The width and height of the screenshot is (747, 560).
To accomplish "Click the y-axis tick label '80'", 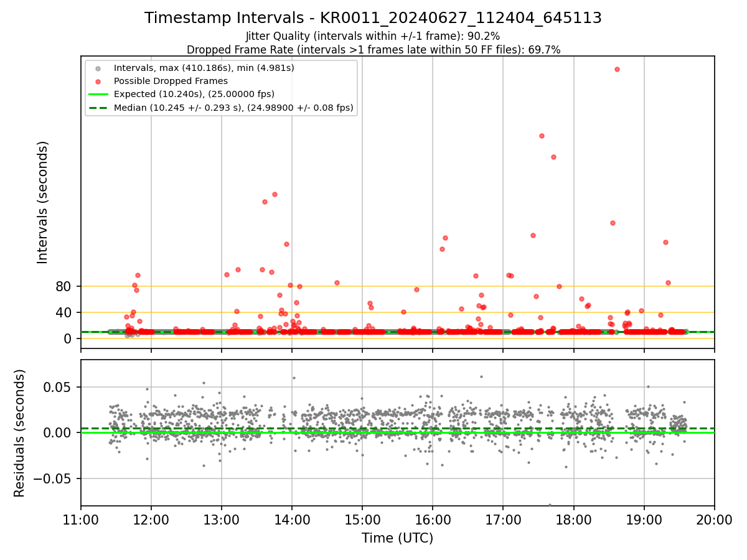I will 64,287.
